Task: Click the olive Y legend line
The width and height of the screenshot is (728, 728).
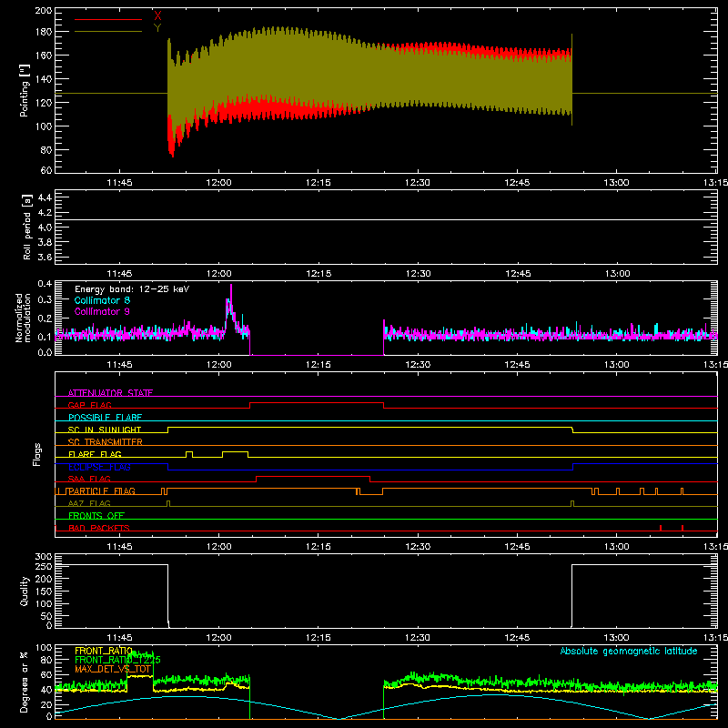Action: [107, 31]
